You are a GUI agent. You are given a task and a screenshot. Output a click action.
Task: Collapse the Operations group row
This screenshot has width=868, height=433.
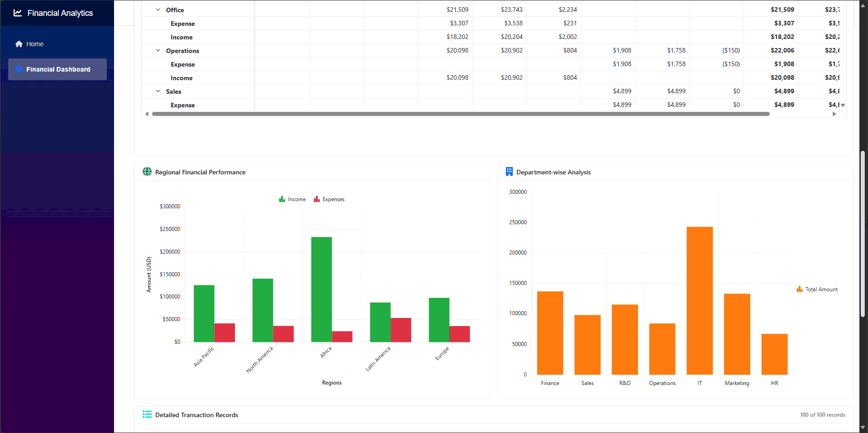pyautogui.click(x=157, y=50)
